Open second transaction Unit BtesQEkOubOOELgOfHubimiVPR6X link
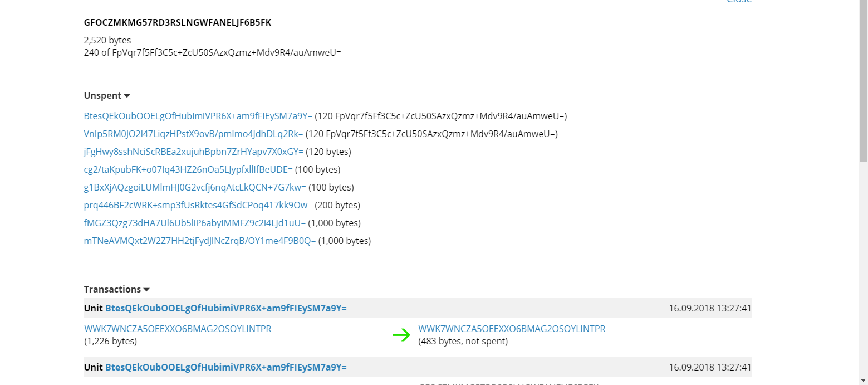 [226, 367]
